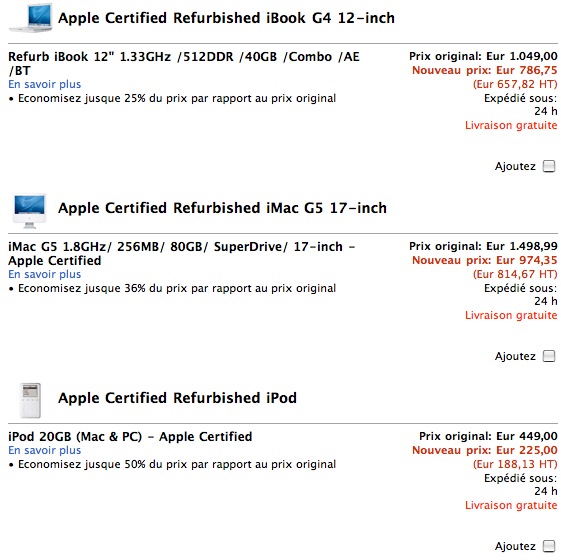Click the Refurb iBook 12" 1.33GHz product title

[x=184, y=63]
